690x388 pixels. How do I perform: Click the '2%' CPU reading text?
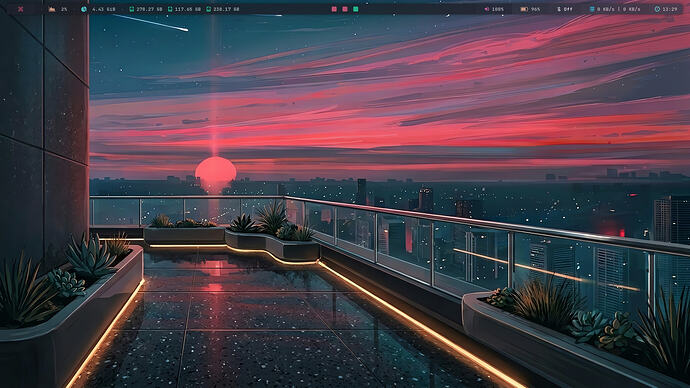click(64, 9)
